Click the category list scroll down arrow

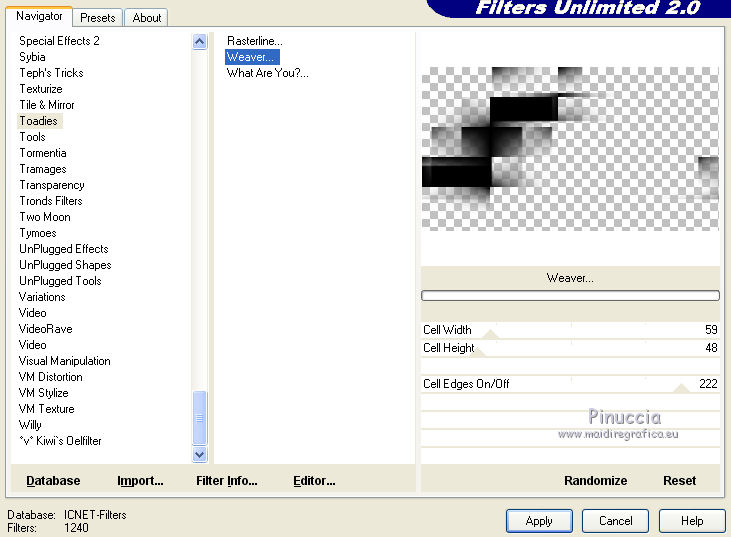(200, 454)
